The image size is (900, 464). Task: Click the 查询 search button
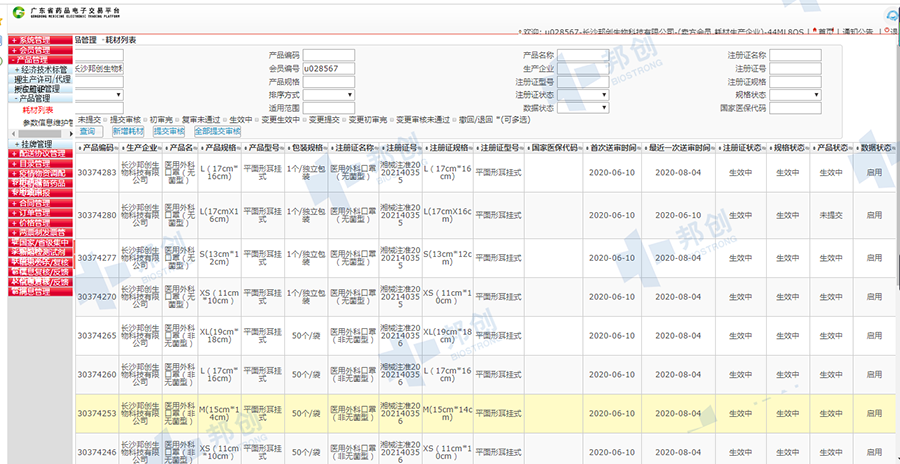tap(87, 131)
